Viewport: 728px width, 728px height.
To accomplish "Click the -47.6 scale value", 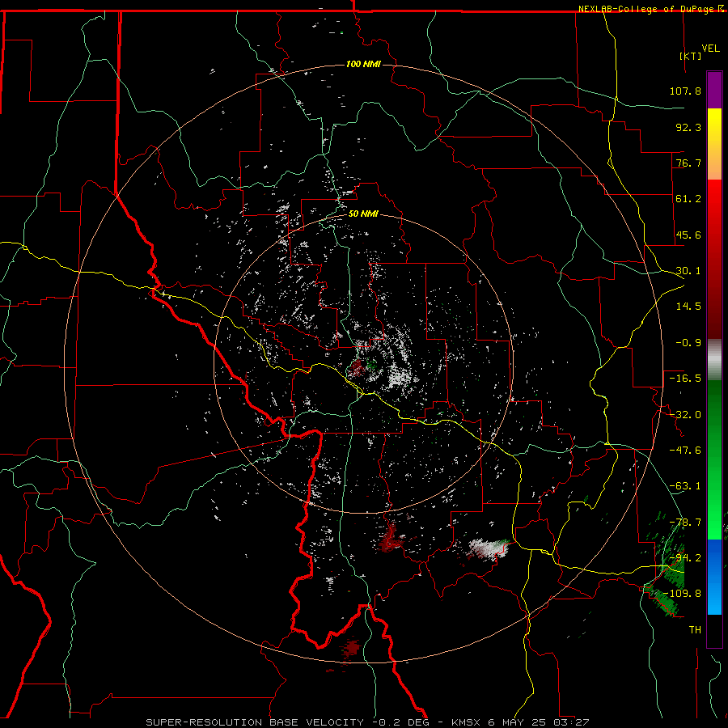I will (685, 451).
